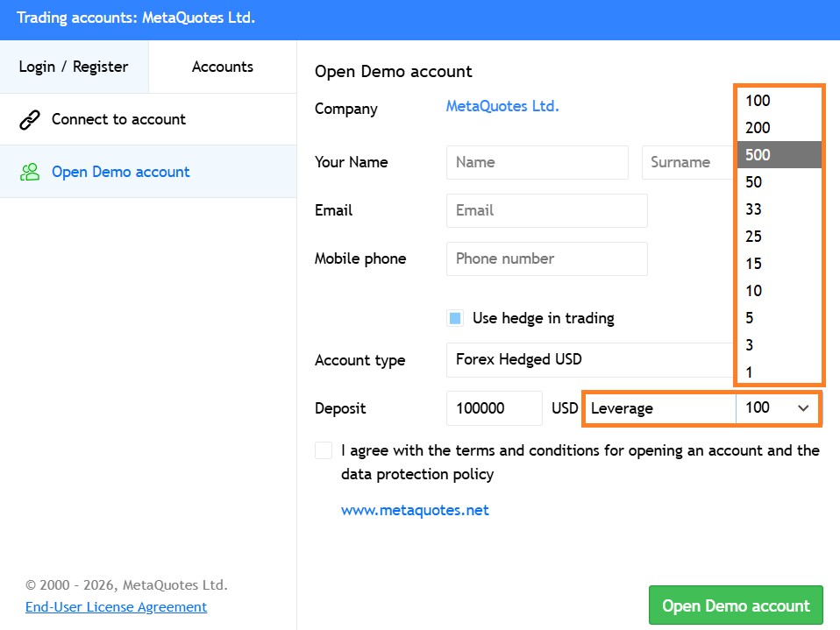
Task: Choose leverage option 5
Action: pyautogui.click(x=779, y=318)
